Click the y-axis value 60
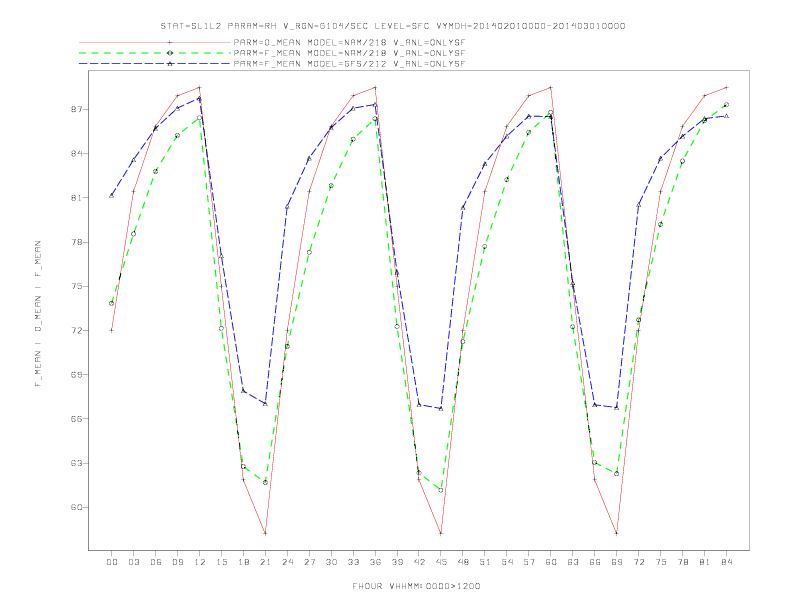The height and width of the screenshot is (612, 792). 76,507
